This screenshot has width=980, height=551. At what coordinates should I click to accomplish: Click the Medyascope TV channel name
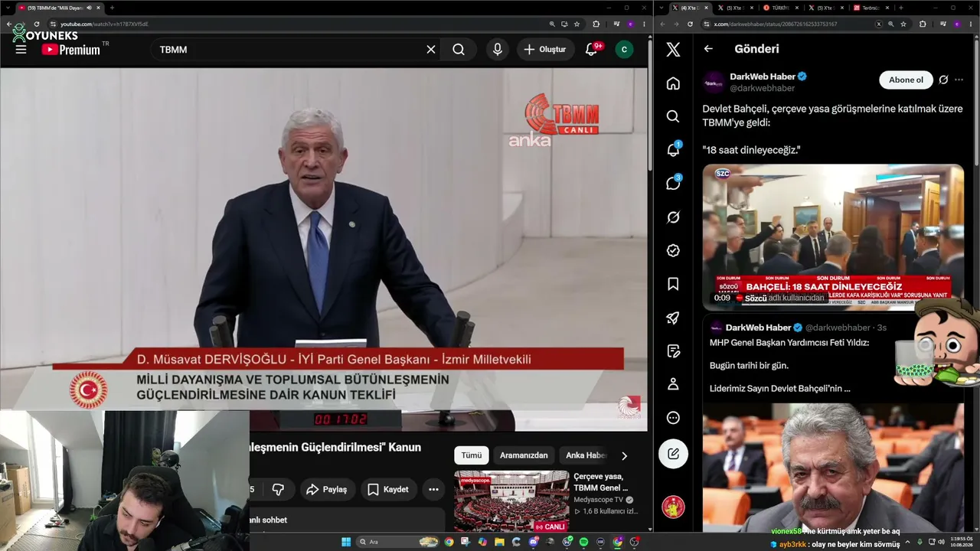[x=599, y=500]
